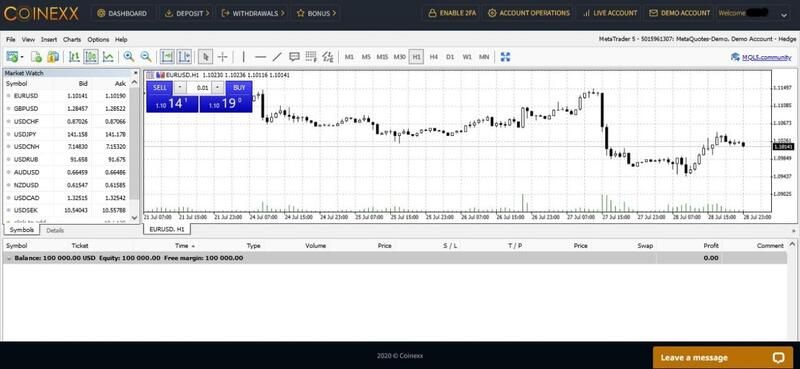Open the File menu

tap(11, 39)
